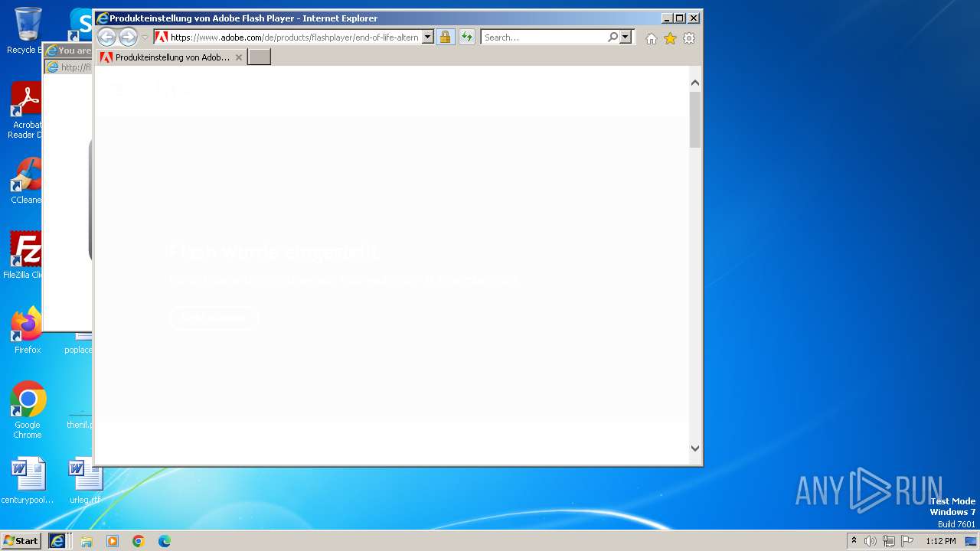Select the urleg.rtf document icon
Image resolution: width=980 pixels, height=551 pixels.
point(85,481)
